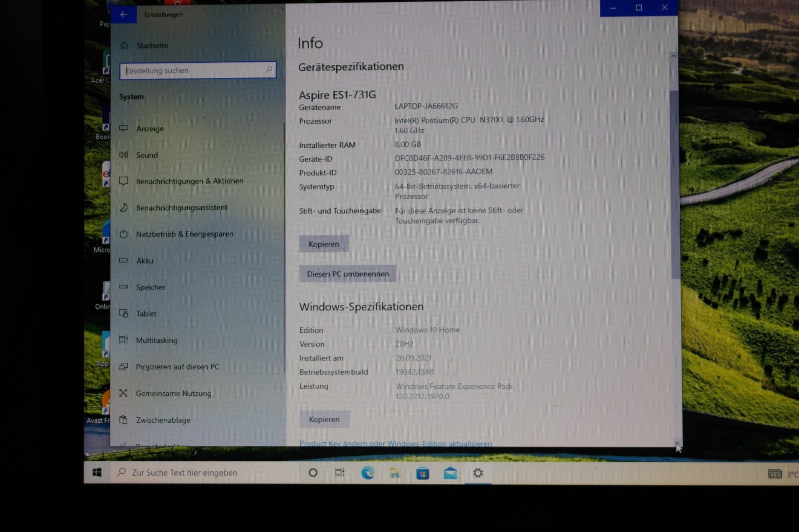Launch Microsoft Edge from taskbar
The image size is (799, 532).
(368, 473)
